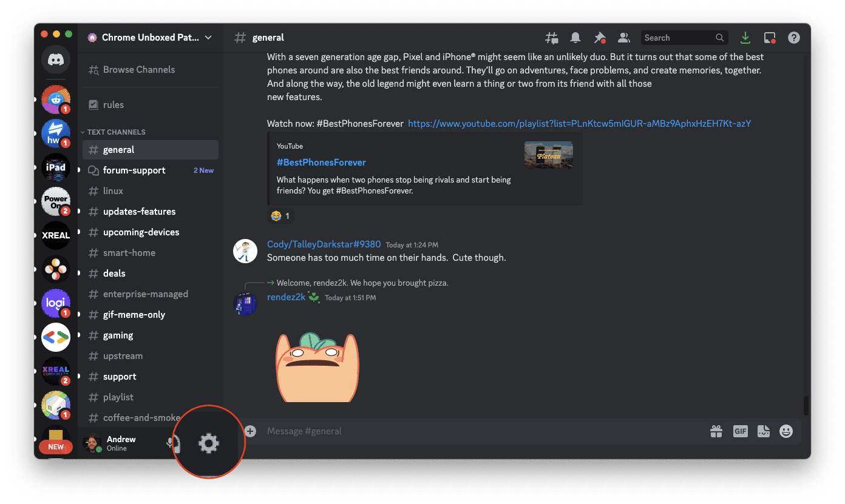Screen dimensions: 845x504
Task: Open the Reddit-logo server icon
Action: pos(56,99)
